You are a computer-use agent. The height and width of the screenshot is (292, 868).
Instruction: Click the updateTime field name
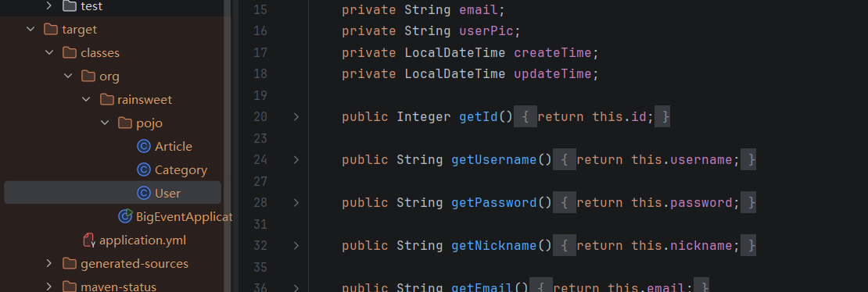point(552,74)
